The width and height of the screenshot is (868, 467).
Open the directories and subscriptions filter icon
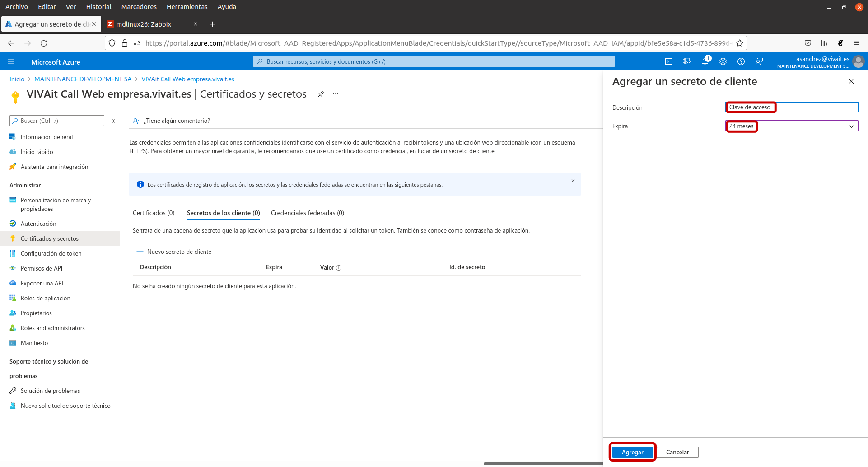pos(687,62)
